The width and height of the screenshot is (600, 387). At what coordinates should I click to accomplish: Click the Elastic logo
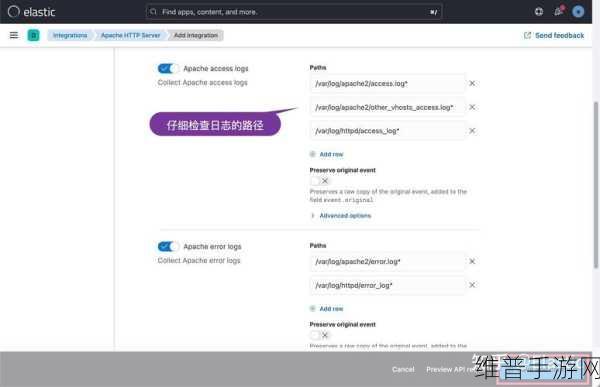(x=31, y=12)
